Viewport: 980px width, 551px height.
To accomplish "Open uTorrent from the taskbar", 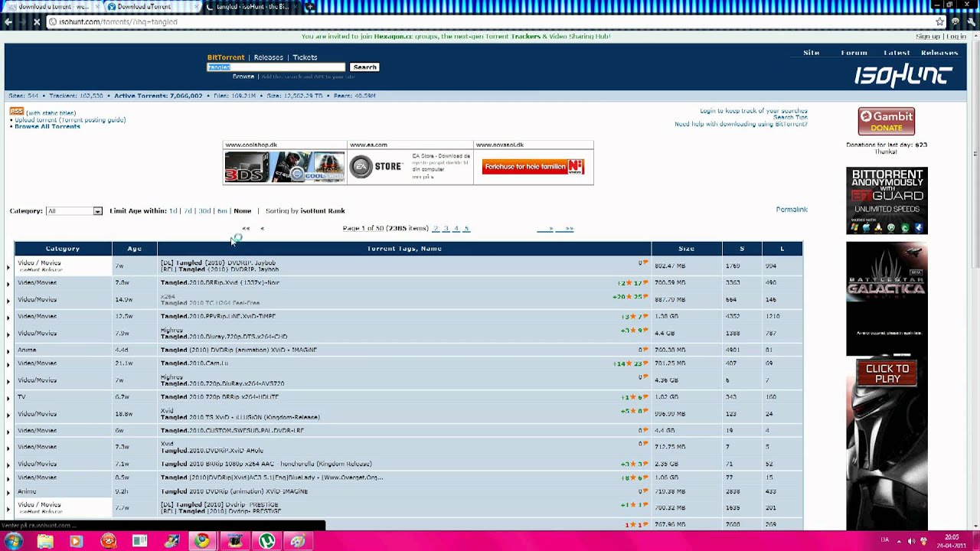I will (266, 541).
